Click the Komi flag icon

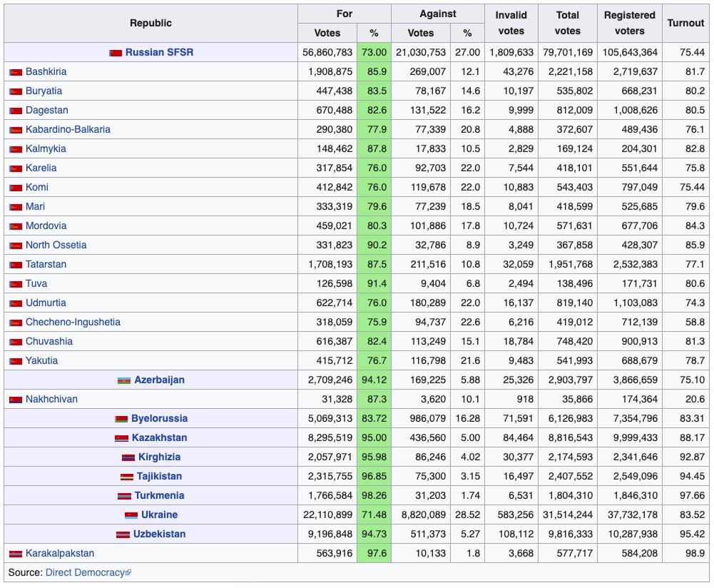point(16,188)
